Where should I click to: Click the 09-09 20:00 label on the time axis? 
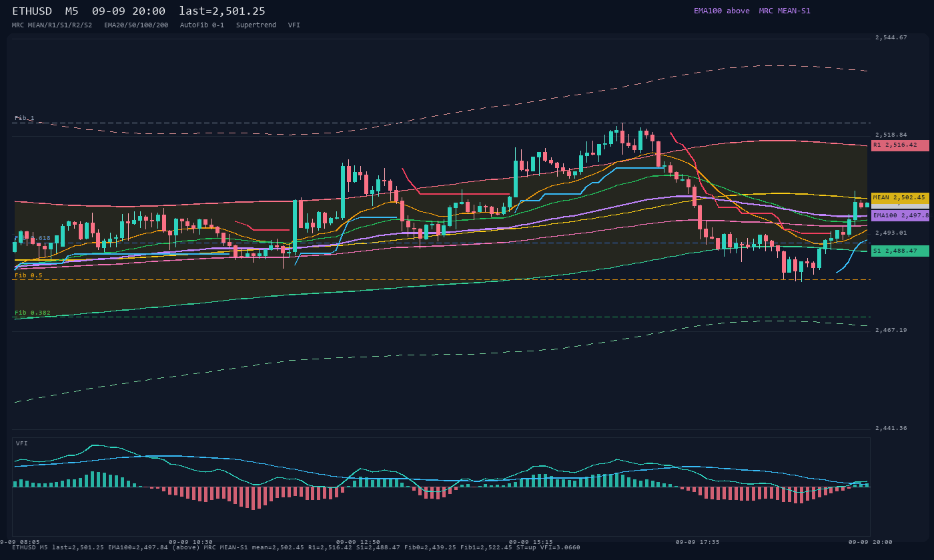pyautogui.click(x=871, y=542)
